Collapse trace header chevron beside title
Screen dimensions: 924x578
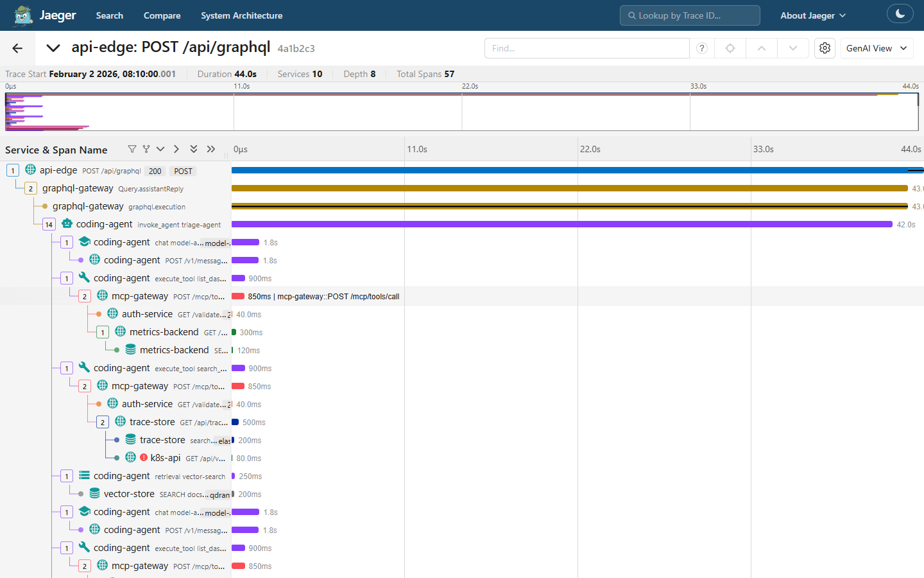53,48
